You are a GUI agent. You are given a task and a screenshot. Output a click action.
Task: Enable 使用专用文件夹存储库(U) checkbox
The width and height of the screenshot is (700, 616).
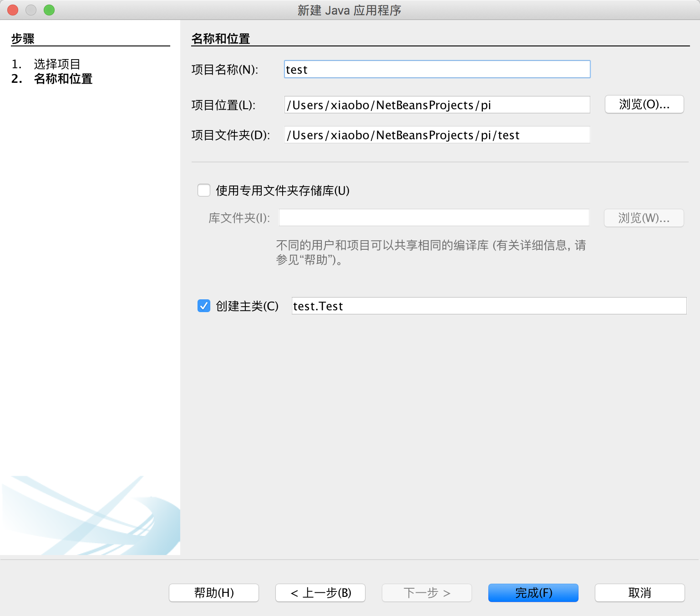(204, 190)
